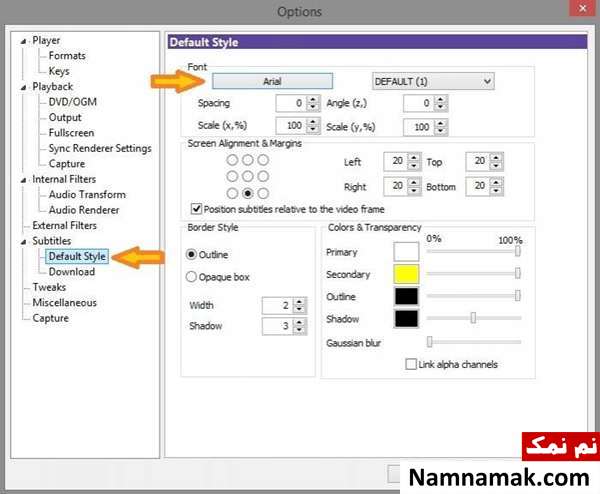Close the Options dialog
This screenshot has width=600, height=494.
(x=582, y=8)
